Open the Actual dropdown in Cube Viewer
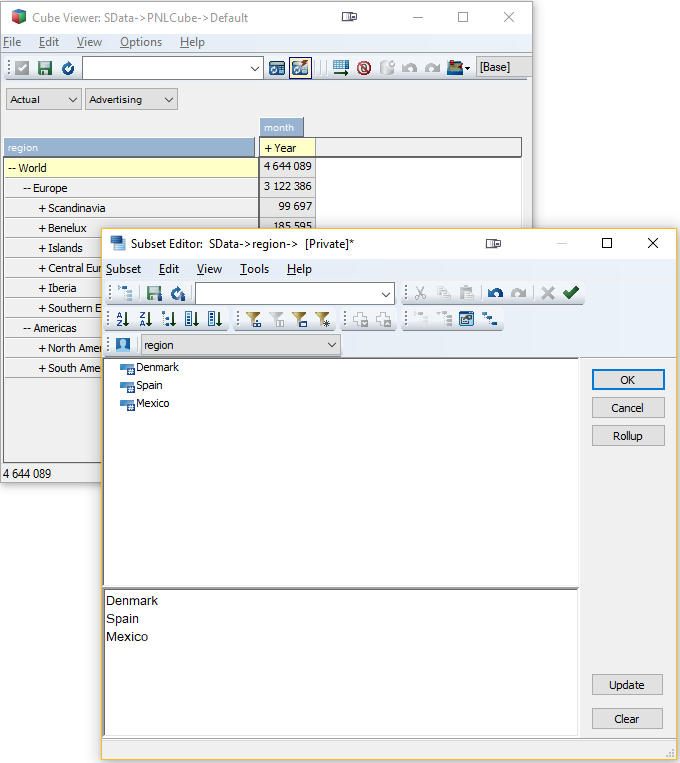680x763 pixels. coord(44,100)
